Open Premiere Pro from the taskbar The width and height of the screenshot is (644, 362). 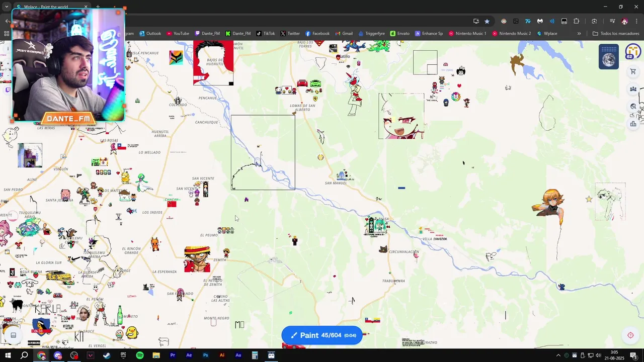coord(173,355)
